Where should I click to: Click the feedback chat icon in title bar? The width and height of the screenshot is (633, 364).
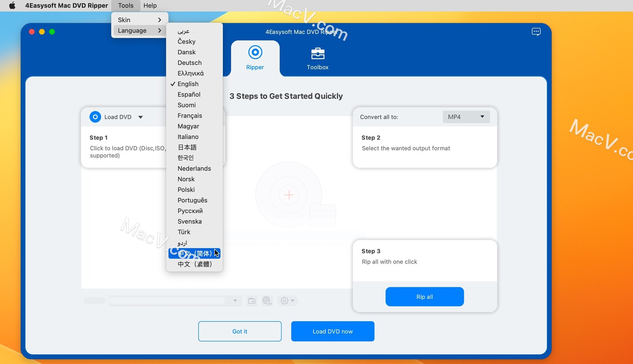536,32
